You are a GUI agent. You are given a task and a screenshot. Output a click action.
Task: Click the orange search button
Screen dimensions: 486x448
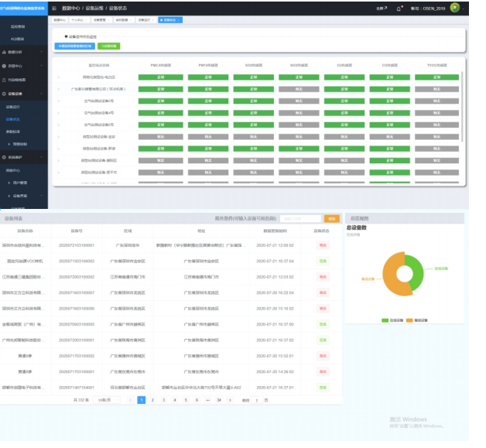pos(331,219)
